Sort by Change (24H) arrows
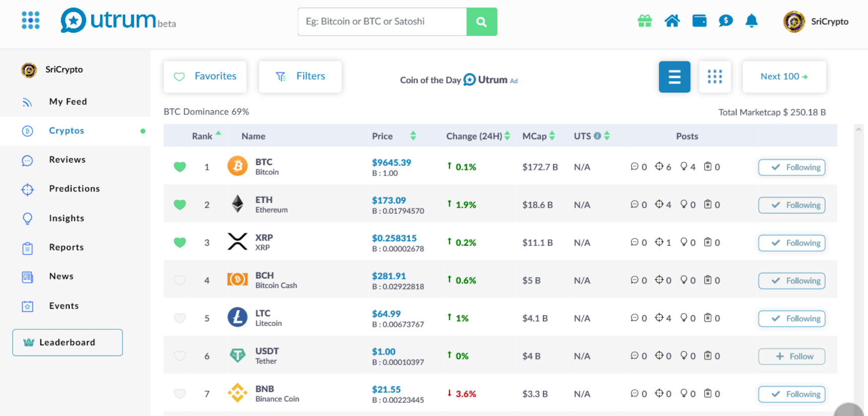 click(507, 136)
